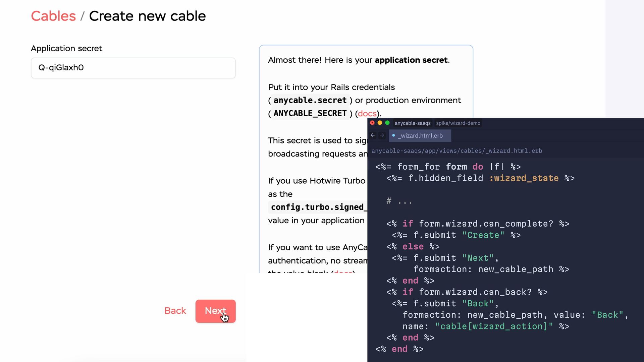The width and height of the screenshot is (644, 362).
Task: Close the editor window with red button
Action: pyautogui.click(x=372, y=123)
